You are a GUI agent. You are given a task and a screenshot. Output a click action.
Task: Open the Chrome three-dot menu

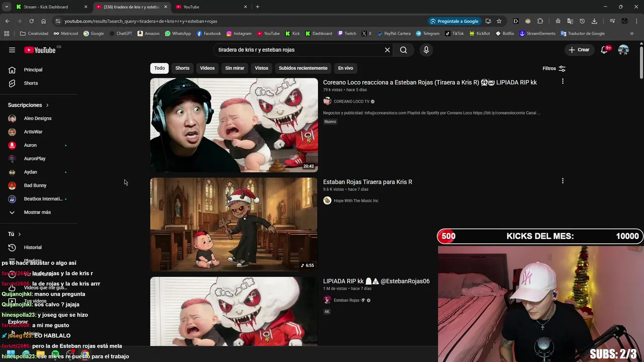636,21
